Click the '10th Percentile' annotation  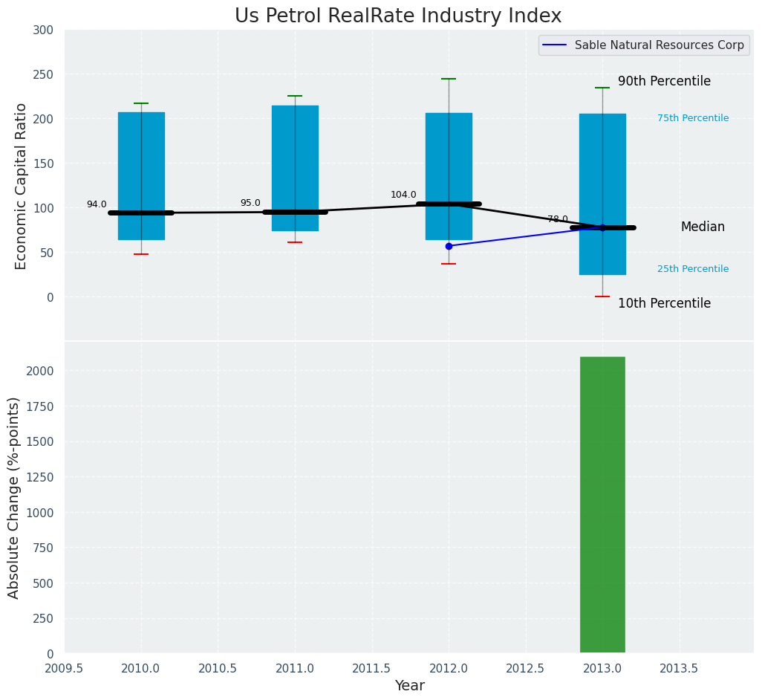tap(664, 304)
